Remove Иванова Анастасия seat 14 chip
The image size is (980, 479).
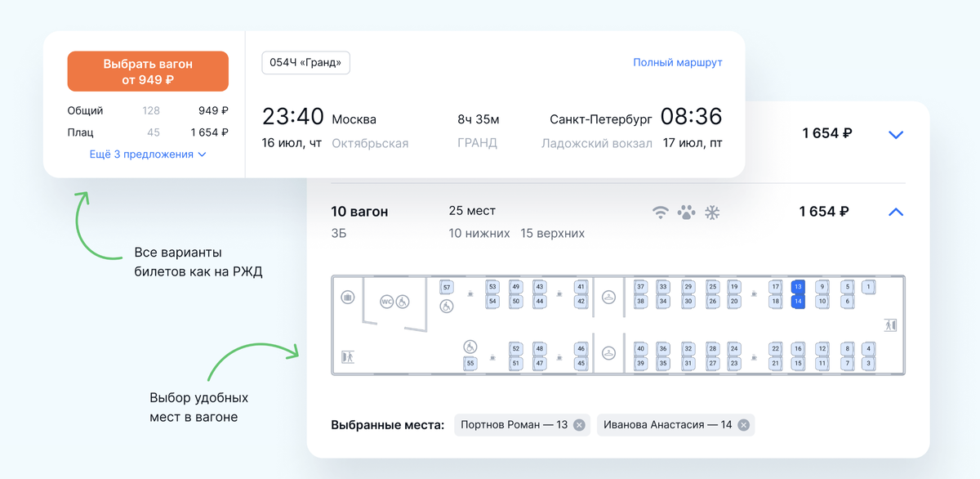[x=743, y=425]
